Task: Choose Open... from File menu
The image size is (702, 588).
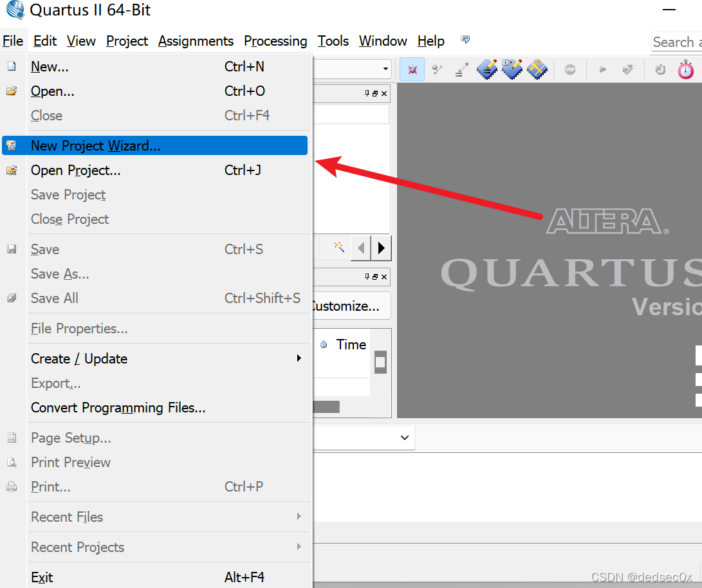Action: (155, 91)
